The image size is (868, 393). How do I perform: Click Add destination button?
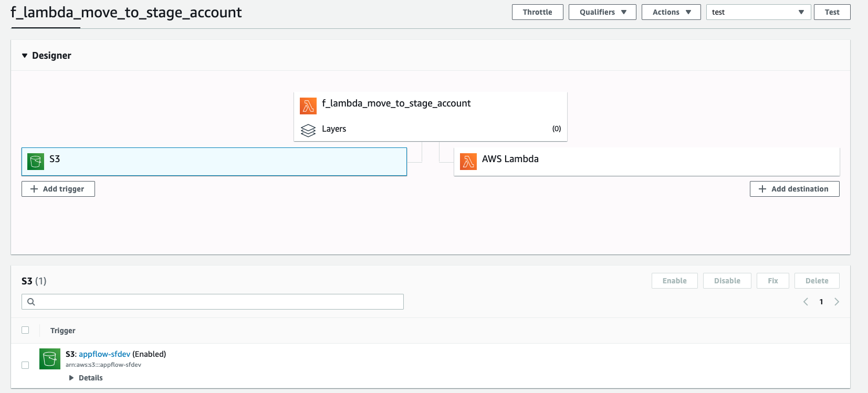(794, 189)
